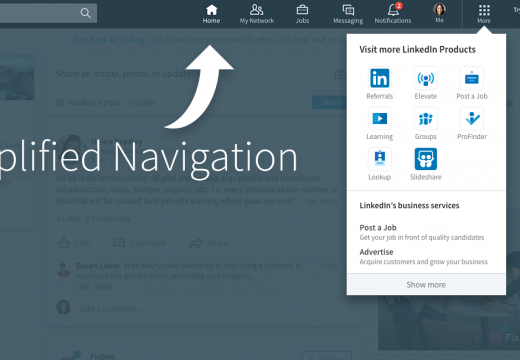Expand list with Show more
The height and width of the screenshot is (360, 520).
(x=426, y=285)
